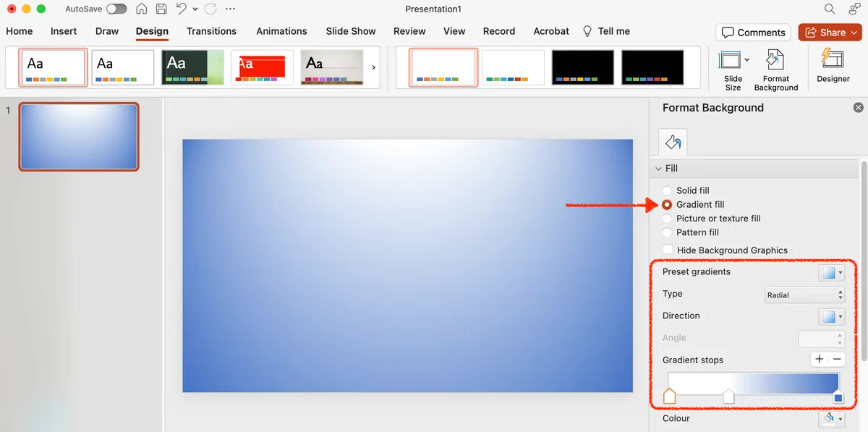Expand more themes arrow in themes gallery

373,67
